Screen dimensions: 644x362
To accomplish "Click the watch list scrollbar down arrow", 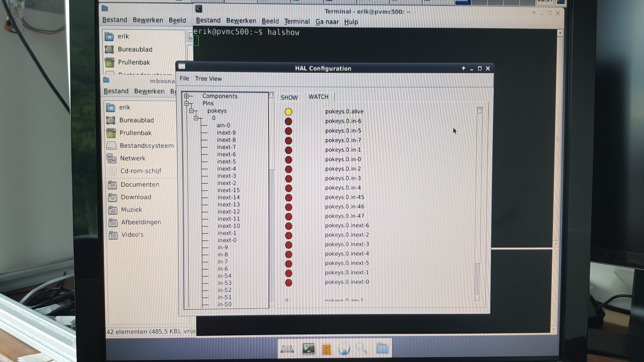I will tap(477, 298).
